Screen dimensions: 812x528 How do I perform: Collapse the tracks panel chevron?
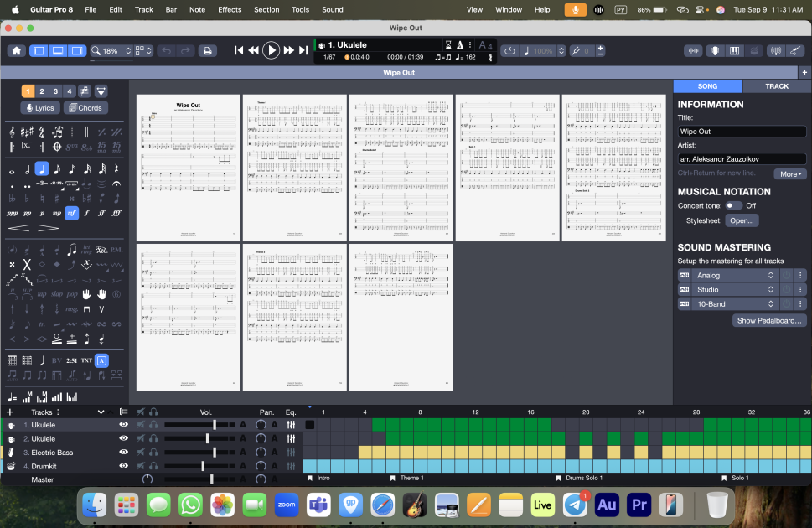click(x=101, y=412)
